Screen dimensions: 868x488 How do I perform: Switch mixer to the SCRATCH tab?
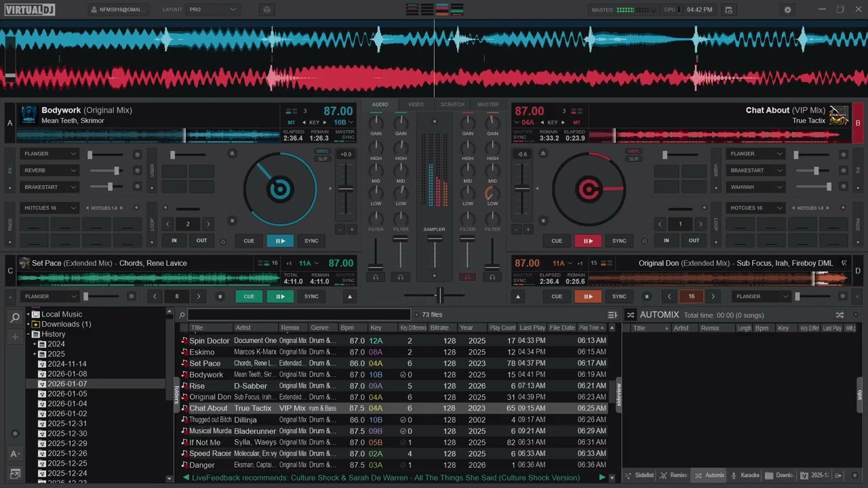(452, 104)
